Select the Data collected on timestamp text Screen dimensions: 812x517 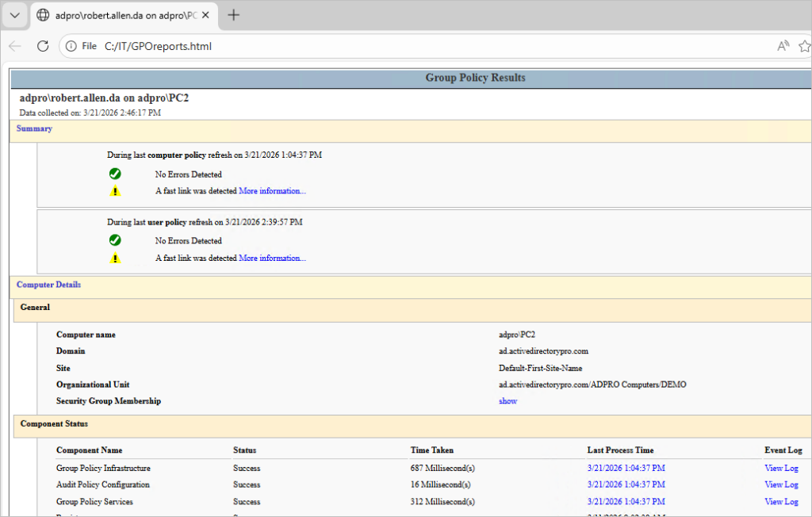90,113
